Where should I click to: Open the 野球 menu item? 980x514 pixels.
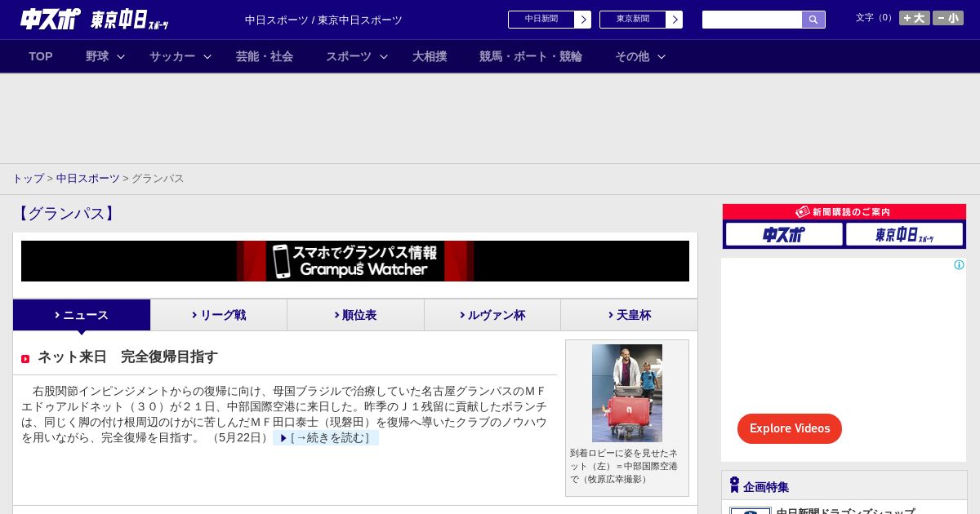point(97,56)
